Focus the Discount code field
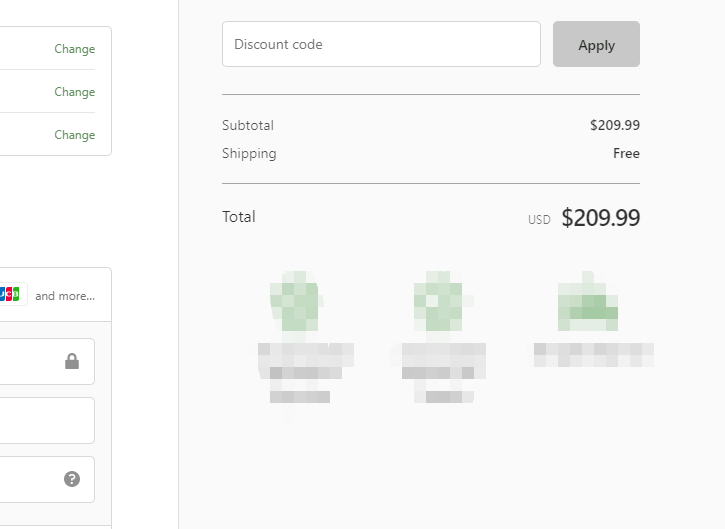 tap(380, 45)
